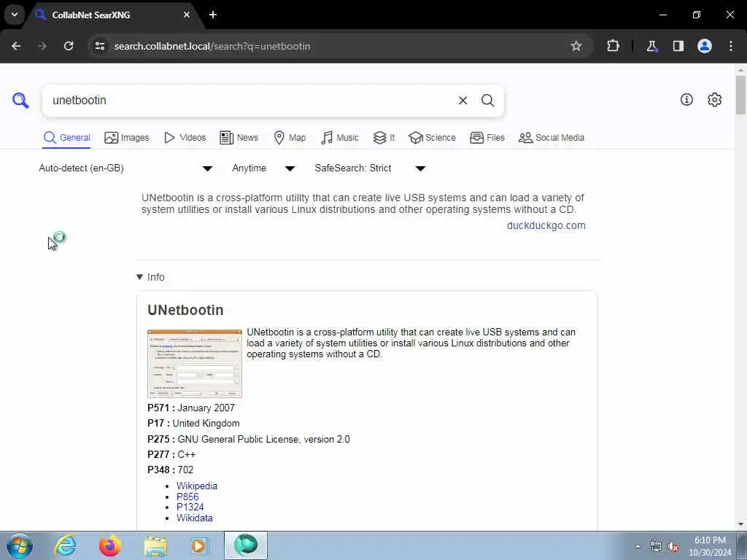Open the P1324 link
The image size is (747, 560).
pos(190,507)
